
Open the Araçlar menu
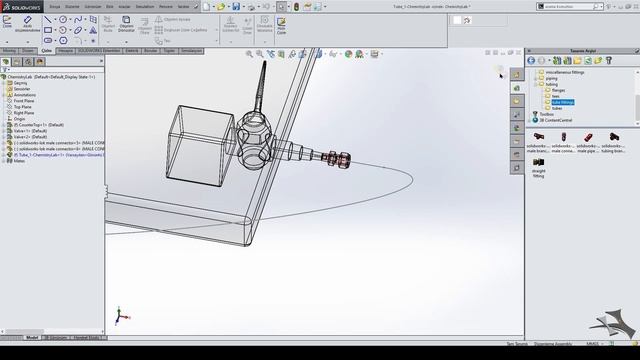[x=124, y=7]
